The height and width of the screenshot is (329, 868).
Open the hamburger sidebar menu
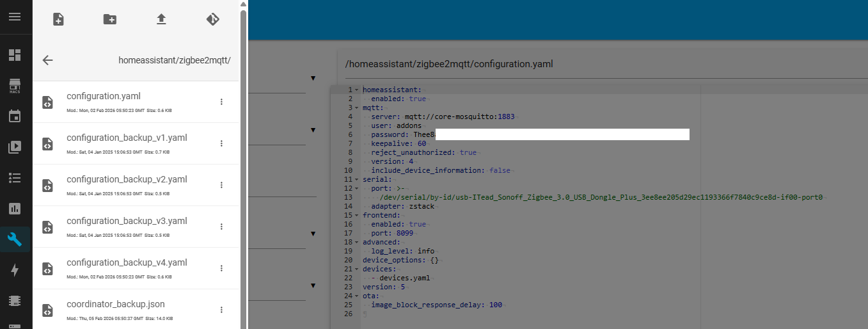click(15, 17)
